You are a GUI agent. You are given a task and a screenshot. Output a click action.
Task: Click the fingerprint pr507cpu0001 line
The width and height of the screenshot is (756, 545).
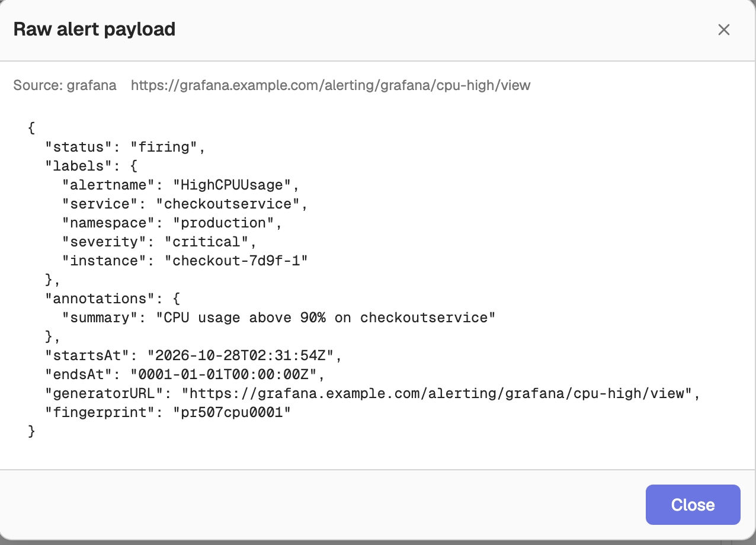point(168,412)
